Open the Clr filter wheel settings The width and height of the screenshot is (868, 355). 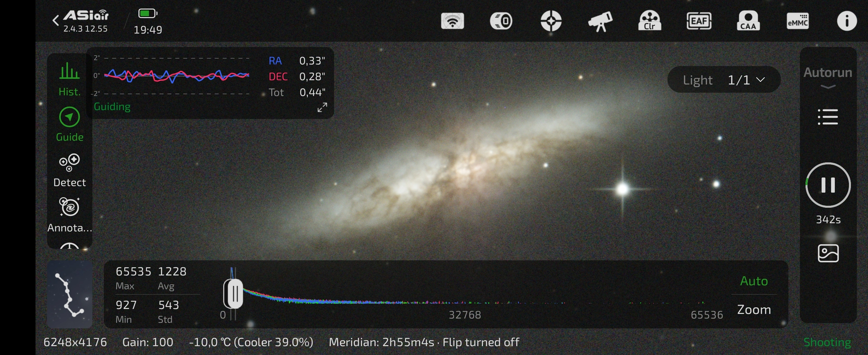click(x=649, y=21)
